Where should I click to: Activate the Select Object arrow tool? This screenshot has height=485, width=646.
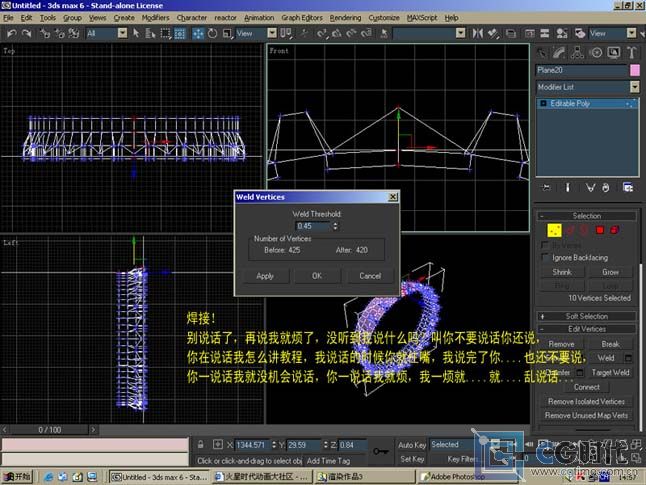(x=136, y=33)
